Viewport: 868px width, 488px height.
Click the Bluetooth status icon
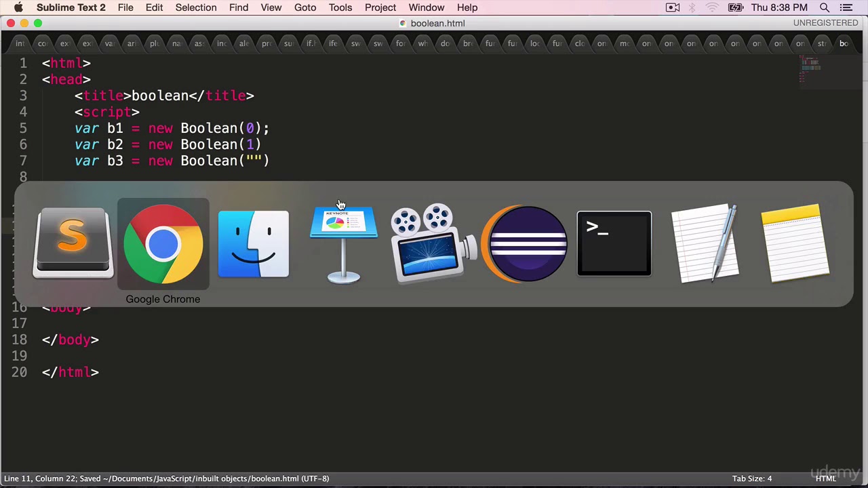pyautogui.click(x=692, y=7)
